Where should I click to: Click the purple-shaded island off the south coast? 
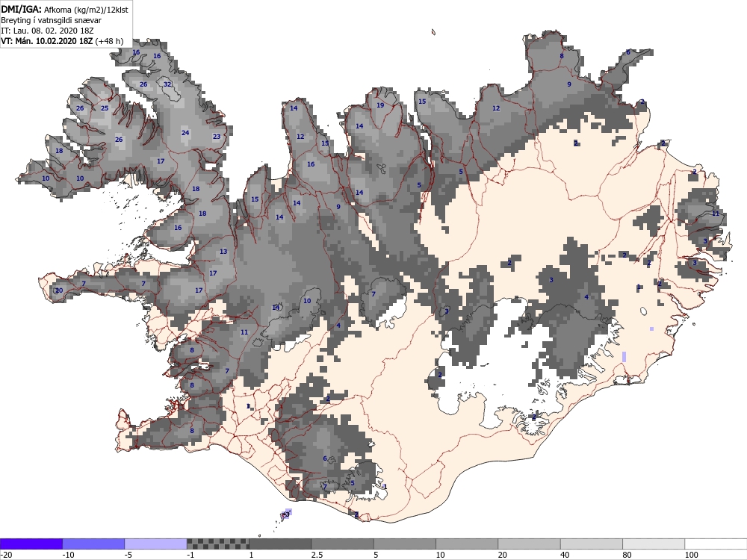click(x=286, y=514)
